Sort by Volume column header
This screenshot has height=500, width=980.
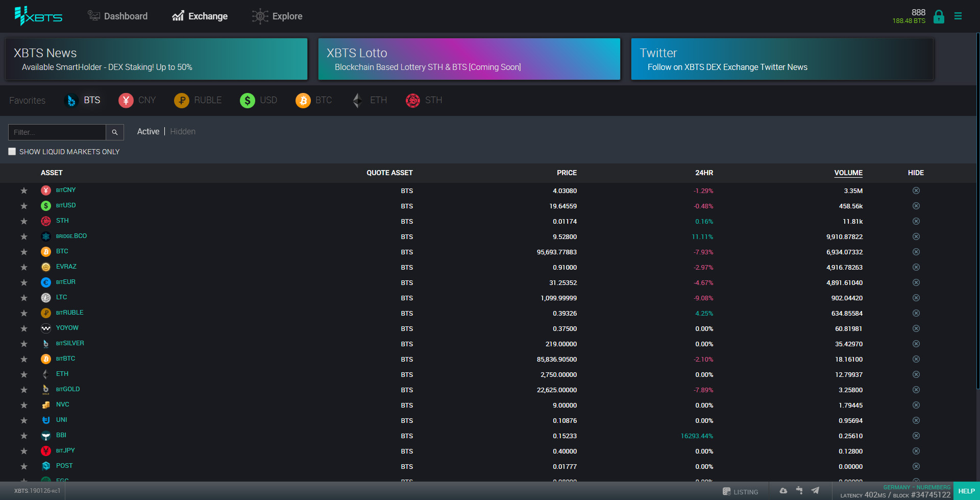[848, 173]
